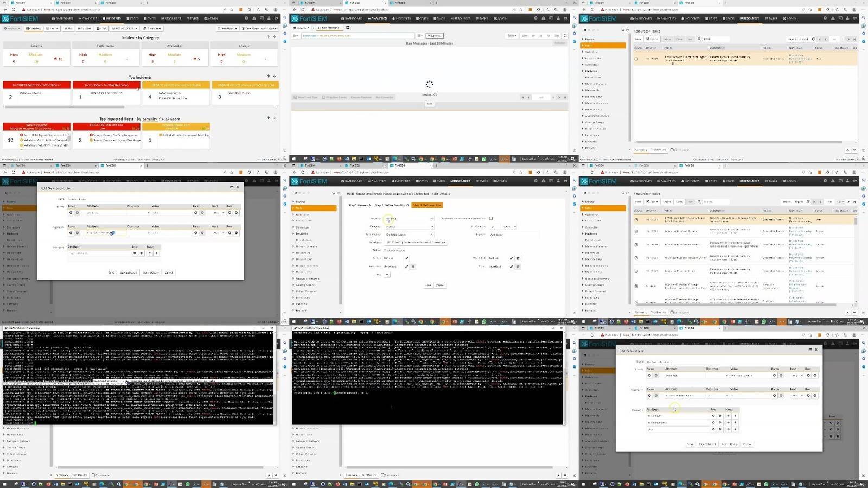The height and width of the screenshot is (488, 868).
Task: Open ANALYTICS nav tab in top-left window
Action: pyautogui.click(x=87, y=18)
